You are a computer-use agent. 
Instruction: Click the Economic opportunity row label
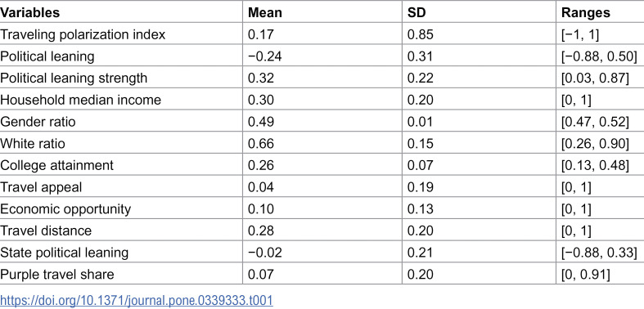(65, 208)
